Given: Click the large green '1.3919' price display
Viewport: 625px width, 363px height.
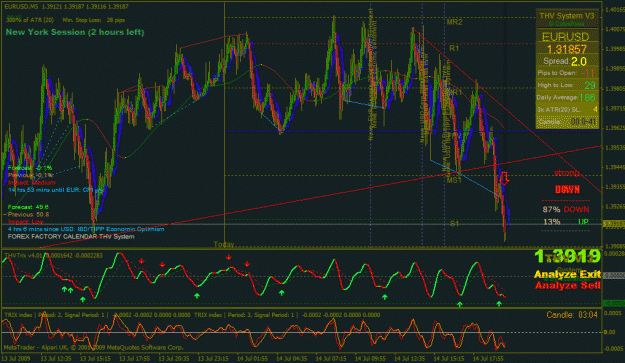Looking at the screenshot, I should [567, 256].
